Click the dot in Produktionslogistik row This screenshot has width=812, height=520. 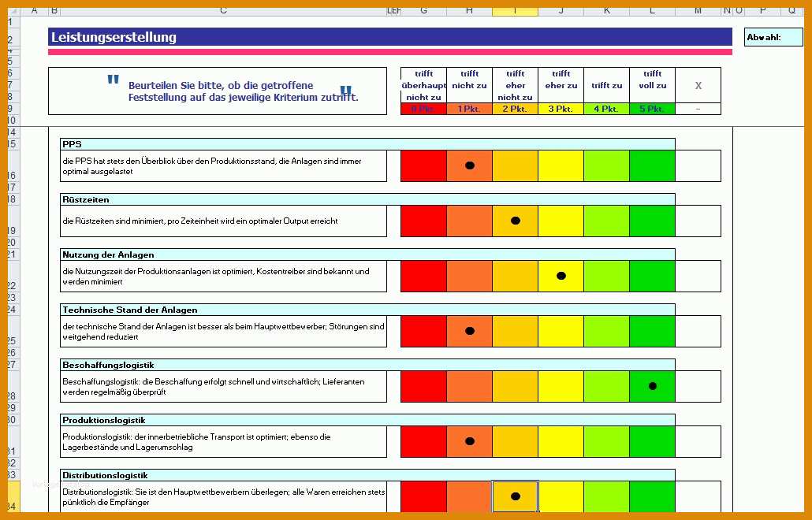point(470,441)
